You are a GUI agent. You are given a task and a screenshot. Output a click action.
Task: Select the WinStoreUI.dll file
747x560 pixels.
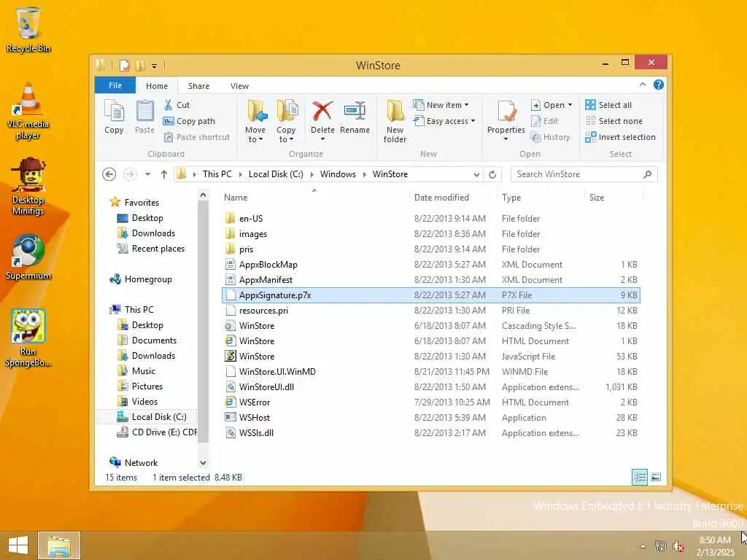pos(430,386)
